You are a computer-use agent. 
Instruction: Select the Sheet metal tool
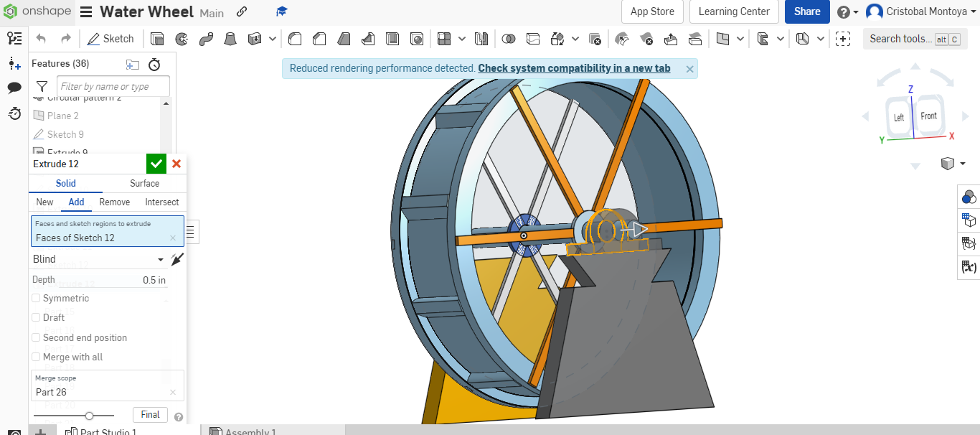[803, 39]
